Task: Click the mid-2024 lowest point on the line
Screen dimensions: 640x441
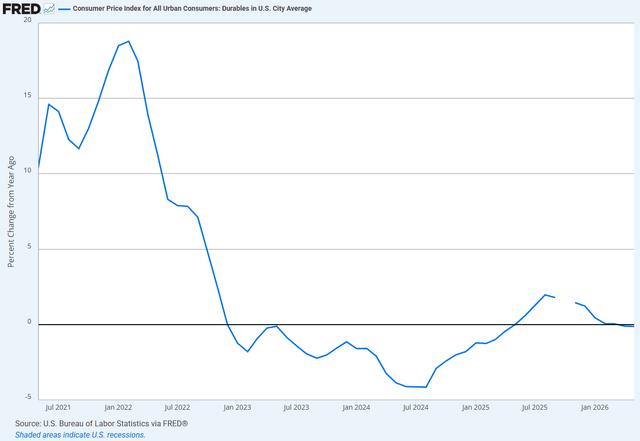Action: [426, 387]
